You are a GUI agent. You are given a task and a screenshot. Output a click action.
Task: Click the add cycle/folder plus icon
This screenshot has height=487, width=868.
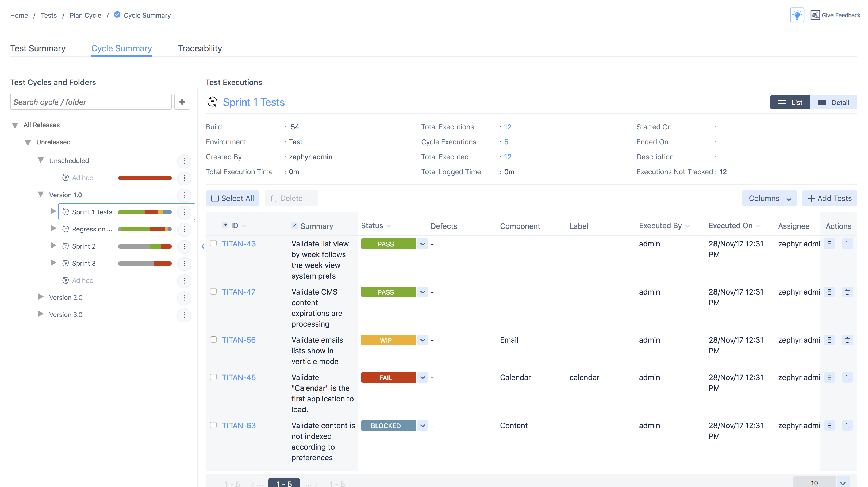pos(182,101)
